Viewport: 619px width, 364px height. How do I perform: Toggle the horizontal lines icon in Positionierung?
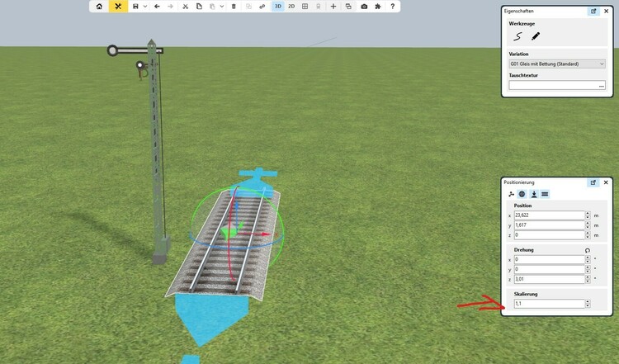545,194
